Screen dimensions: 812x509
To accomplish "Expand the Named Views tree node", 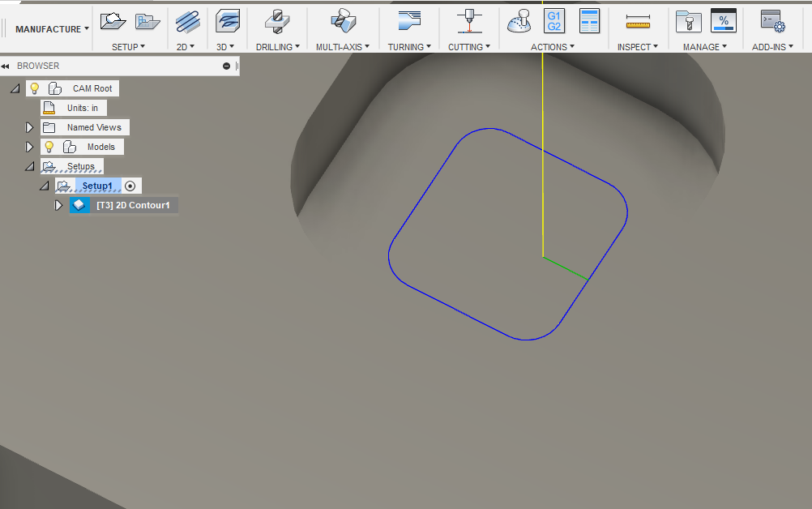I will click(x=30, y=127).
